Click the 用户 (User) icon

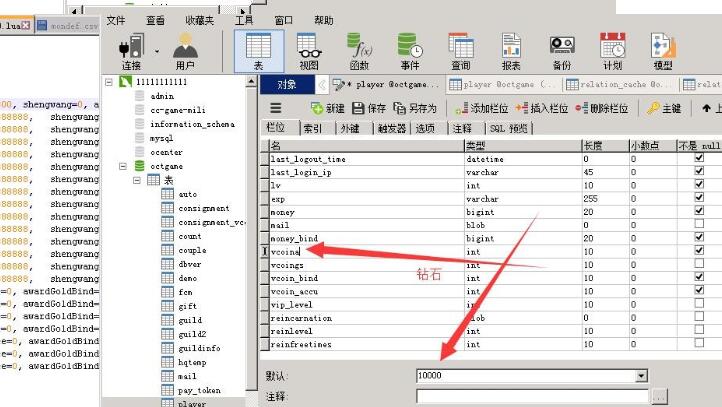pyautogui.click(x=185, y=49)
